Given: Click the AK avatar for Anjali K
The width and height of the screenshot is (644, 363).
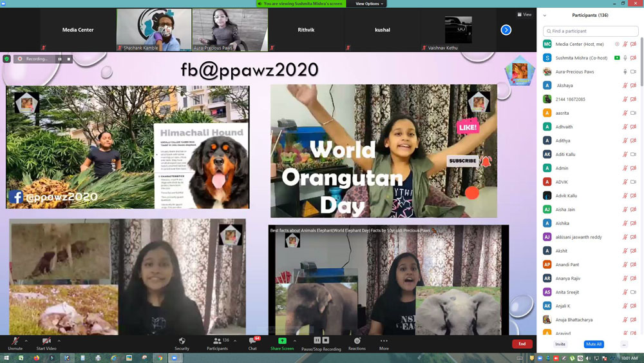Looking at the screenshot, I should click(547, 306).
